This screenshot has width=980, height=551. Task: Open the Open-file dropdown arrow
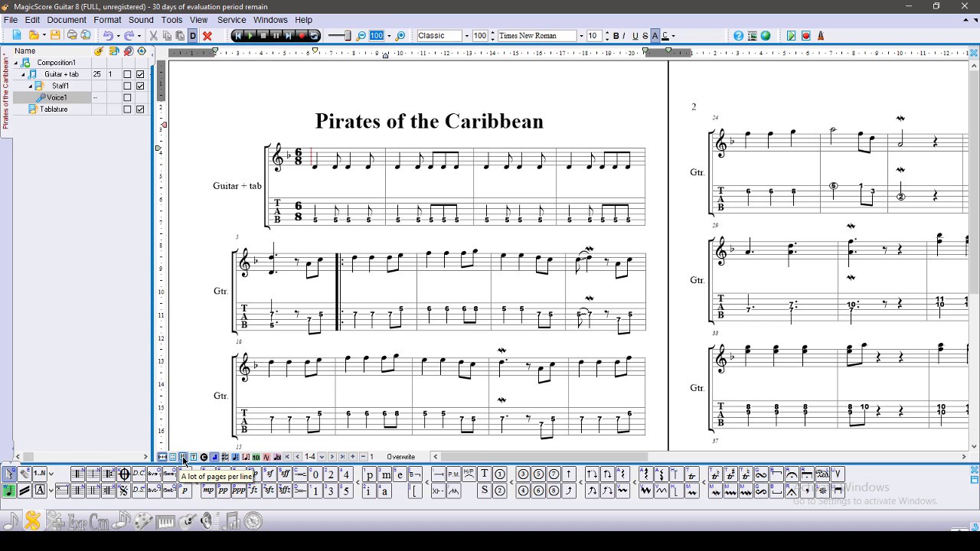pos(44,36)
